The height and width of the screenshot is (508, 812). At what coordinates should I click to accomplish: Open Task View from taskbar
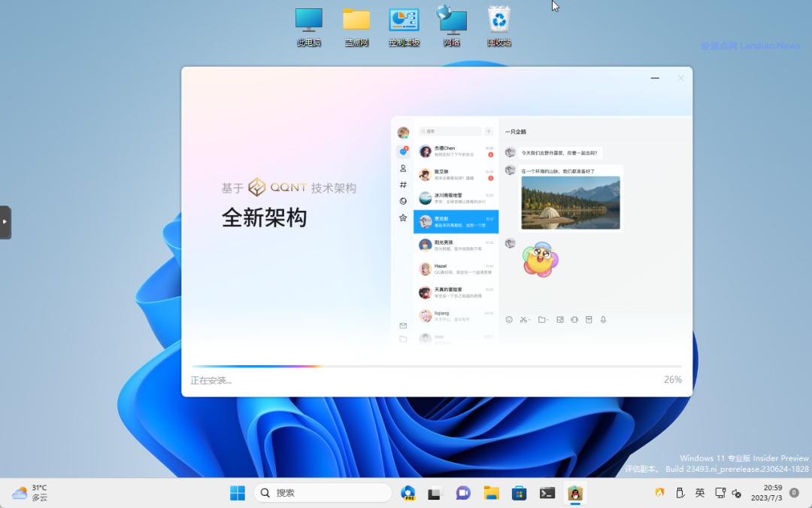[x=435, y=492]
